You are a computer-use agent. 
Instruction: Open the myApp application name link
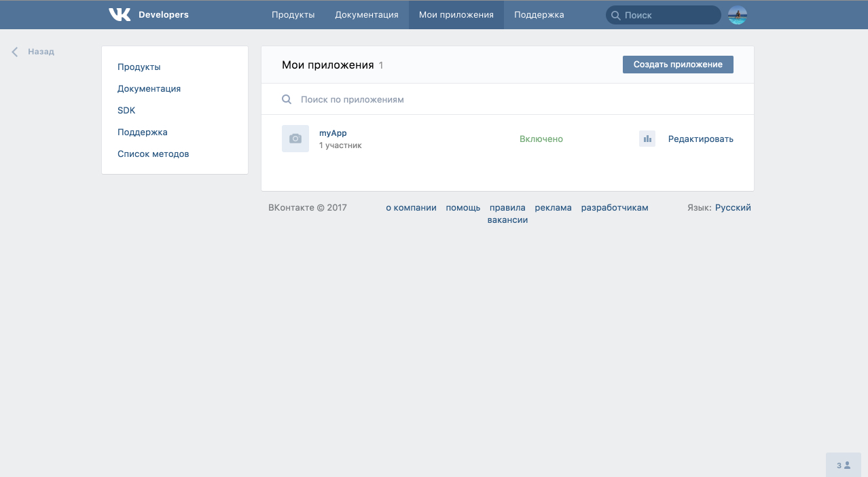pos(332,133)
